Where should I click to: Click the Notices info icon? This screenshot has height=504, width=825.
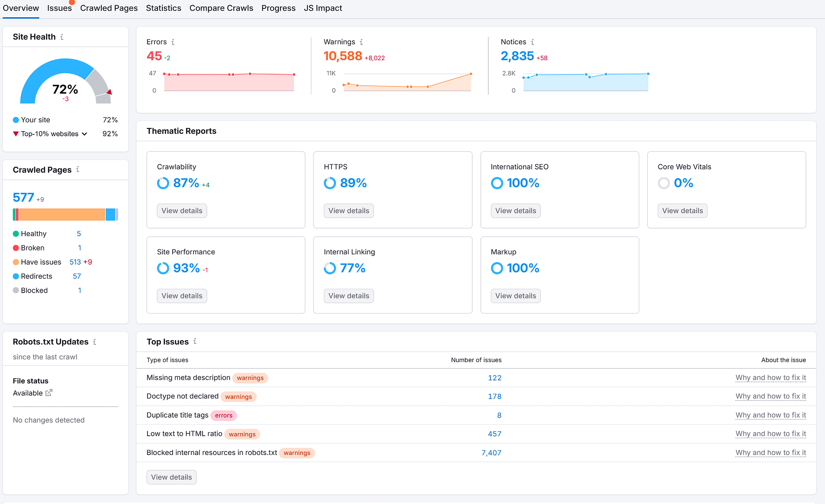pos(532,42)
